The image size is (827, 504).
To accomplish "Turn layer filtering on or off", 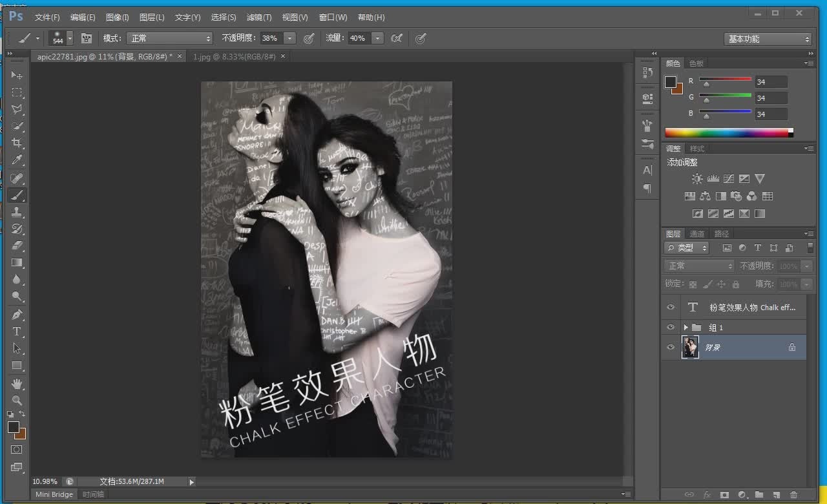I will coord(810,247).
